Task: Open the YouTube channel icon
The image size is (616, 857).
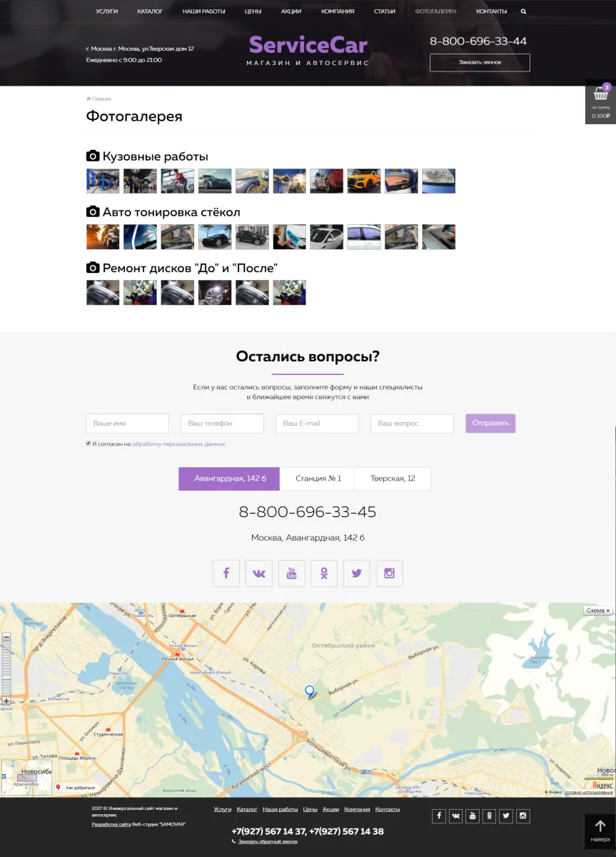Action: click(x=291, y=573)
